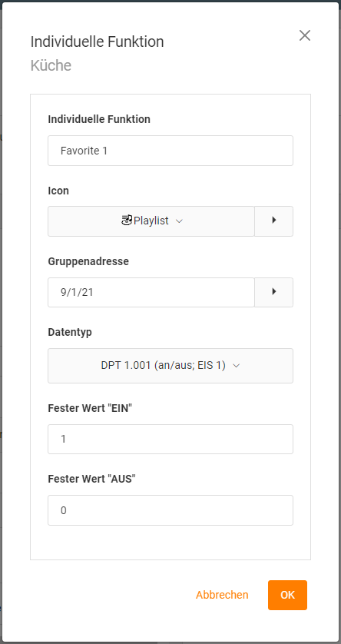
Task: Click the Küche subtitle text
Action: pos(51,65)
